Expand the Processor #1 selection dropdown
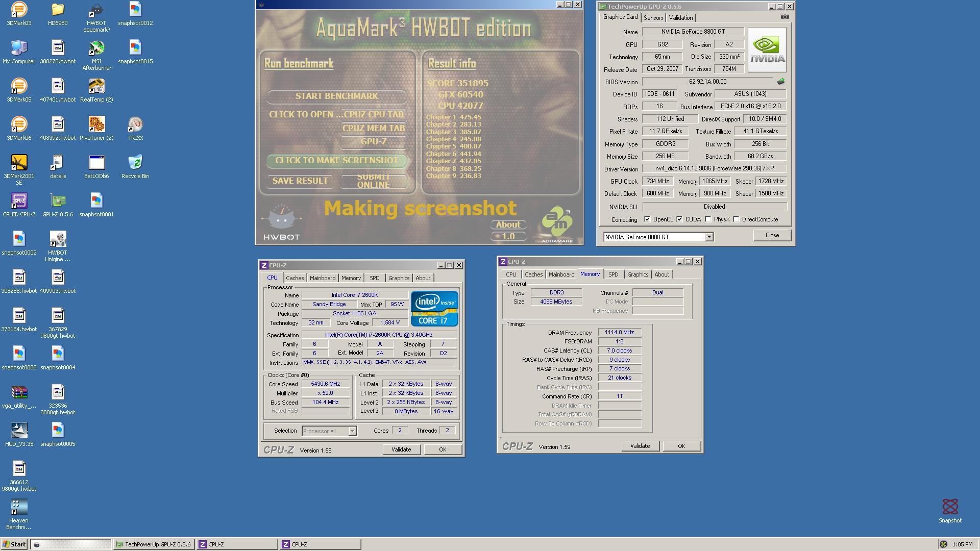Image resolution: width=980 pixels, height=551 pixels. 352,431
